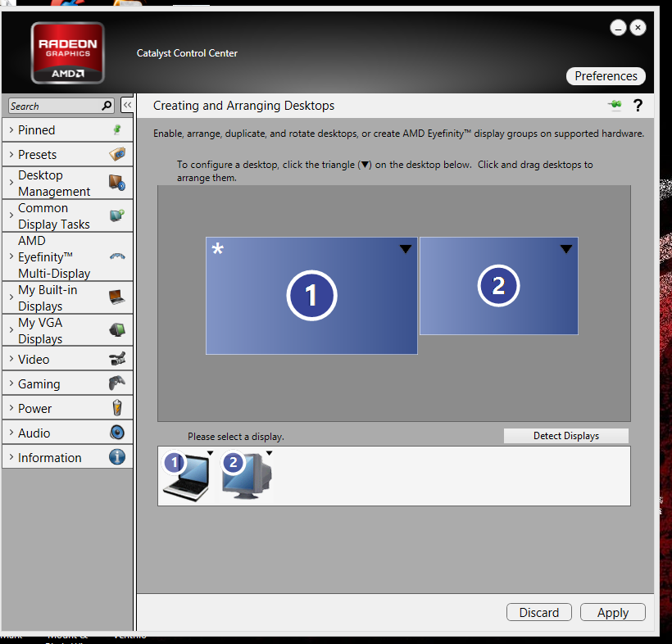The height and width of the screenshot is (644, 672).
Task: Expand the Pinned section
Action: 11,129
